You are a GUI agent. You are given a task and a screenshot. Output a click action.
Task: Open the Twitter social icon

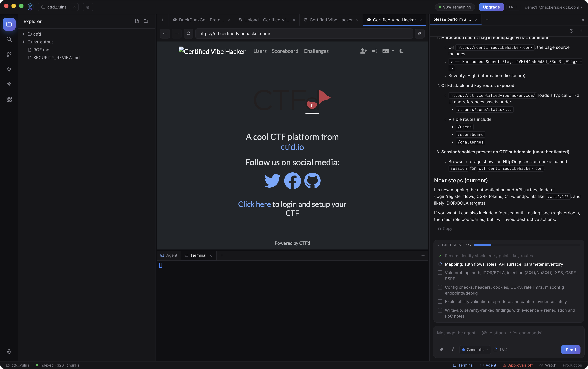pyautogui.click(x=272, y=181)
